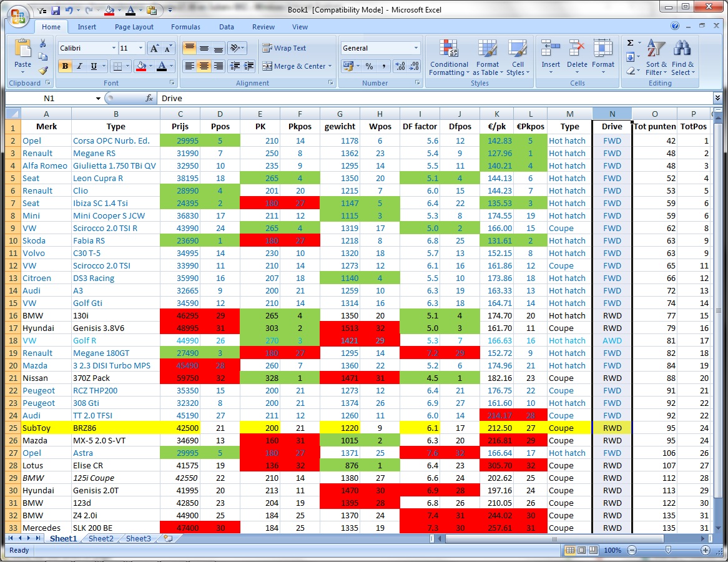This screenshot has width=728, height=562.
Task: Switch to the Review tab
Action: click(x=263, y=27)
